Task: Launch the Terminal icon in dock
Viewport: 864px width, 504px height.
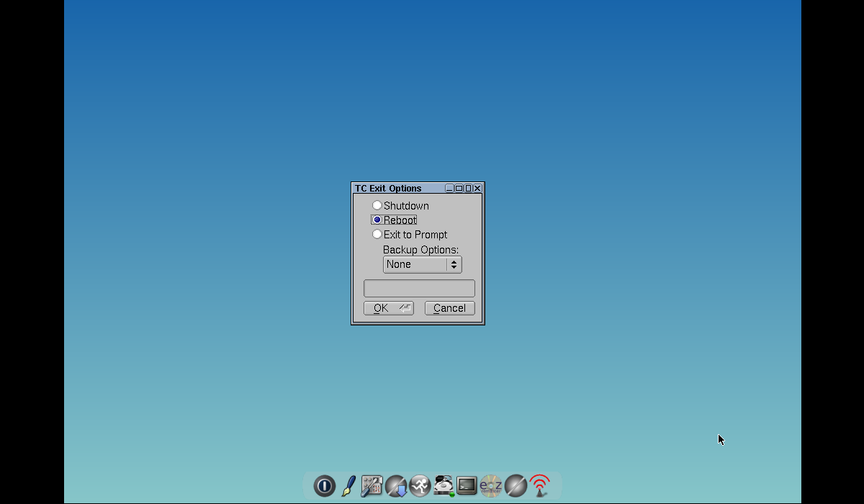Action: point(467,486)
